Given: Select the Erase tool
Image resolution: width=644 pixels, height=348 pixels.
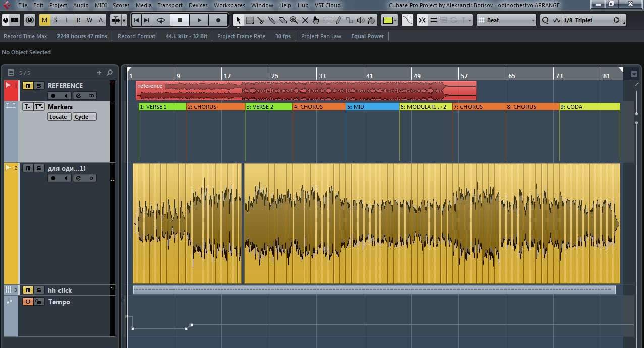Looking at the screenshot, I should point(283,20).
